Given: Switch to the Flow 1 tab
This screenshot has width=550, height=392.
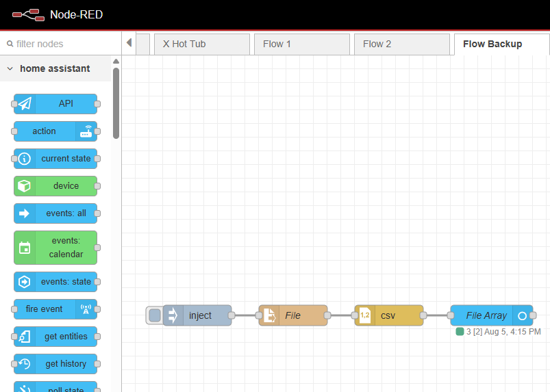Looking at the screenshot, I should pos(301,44).
